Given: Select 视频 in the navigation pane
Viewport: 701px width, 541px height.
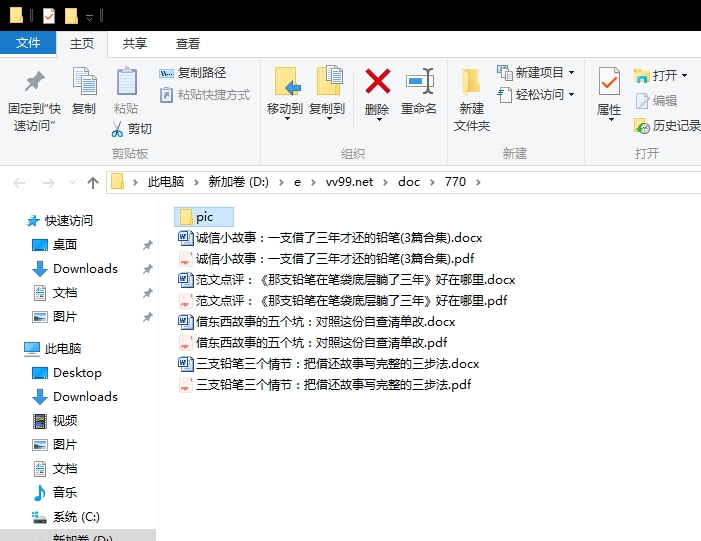Looking at the screenshot, I should (55, 421).
